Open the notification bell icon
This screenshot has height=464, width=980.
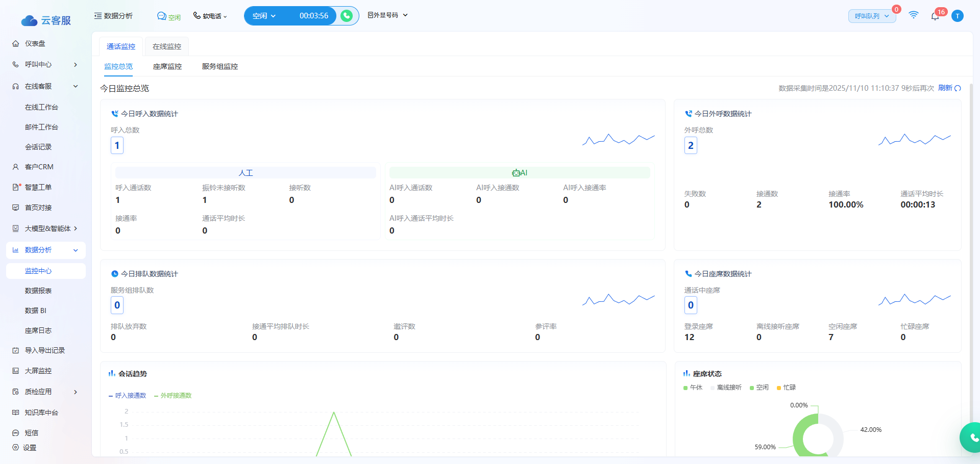(935, 16)
